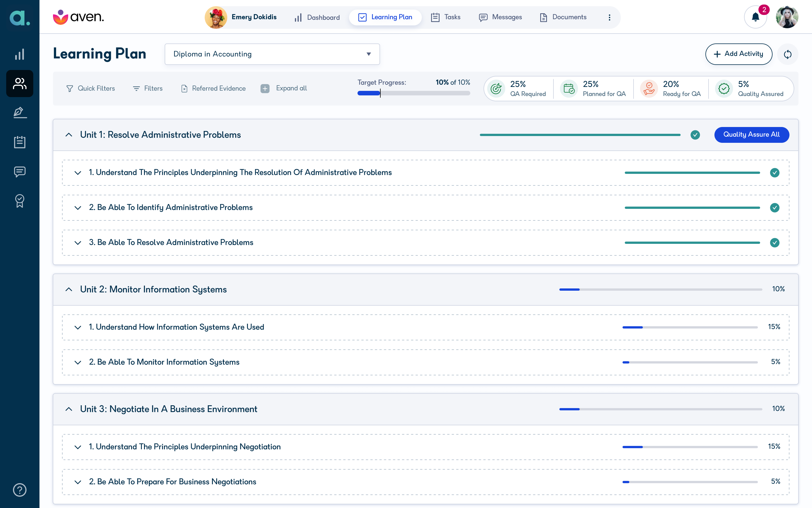Click the QA Required target icon
The height and width of the screenshot is (508, 812).
coord(496,89)
